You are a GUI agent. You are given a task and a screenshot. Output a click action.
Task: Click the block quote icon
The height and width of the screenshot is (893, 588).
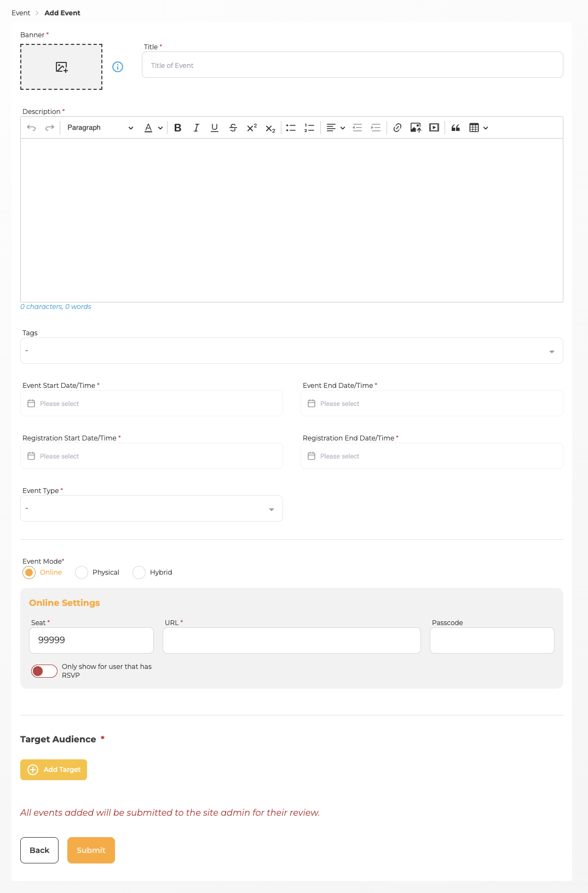pyautogui.click(x=456, y=128)
